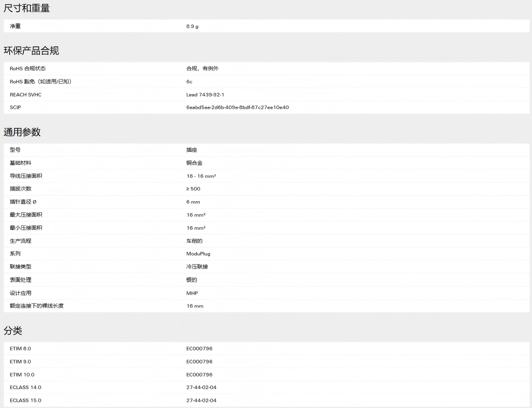Screen dimensions: 532x408
Task: Click the 环保产品合规 section heading
Action: point(31,51)
